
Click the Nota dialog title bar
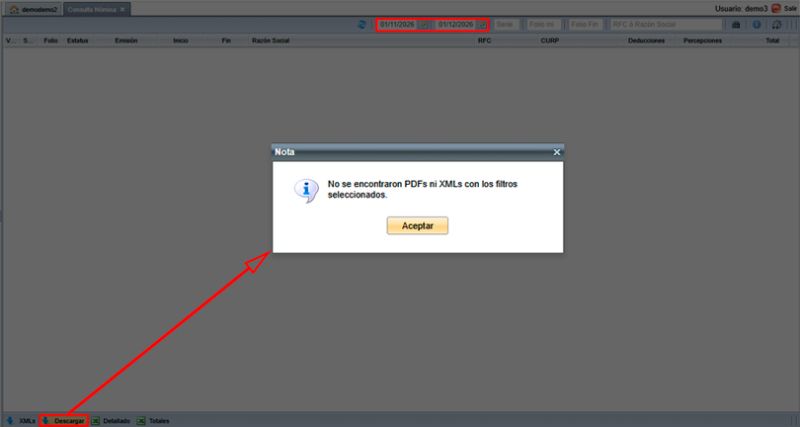pos(417,152)
